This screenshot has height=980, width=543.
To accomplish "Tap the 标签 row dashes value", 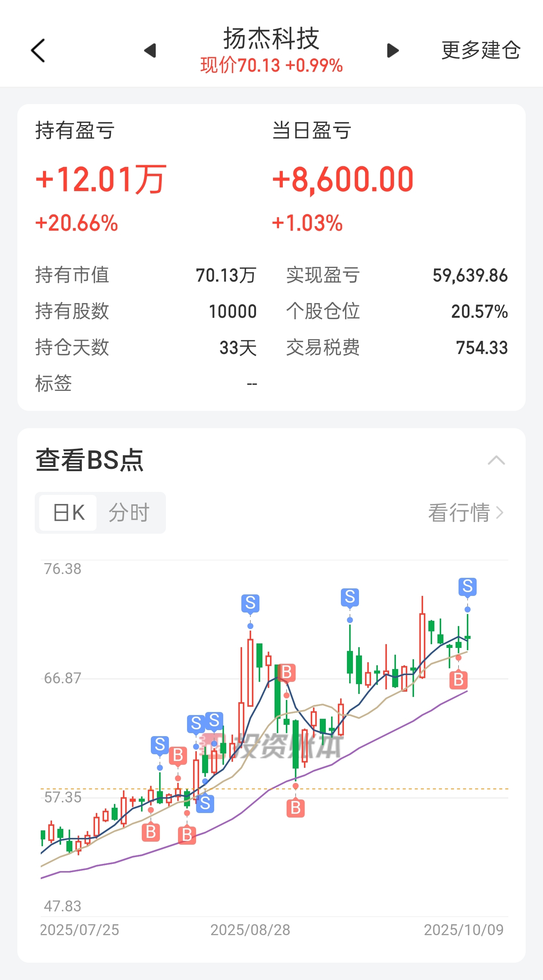I will 252,383.
